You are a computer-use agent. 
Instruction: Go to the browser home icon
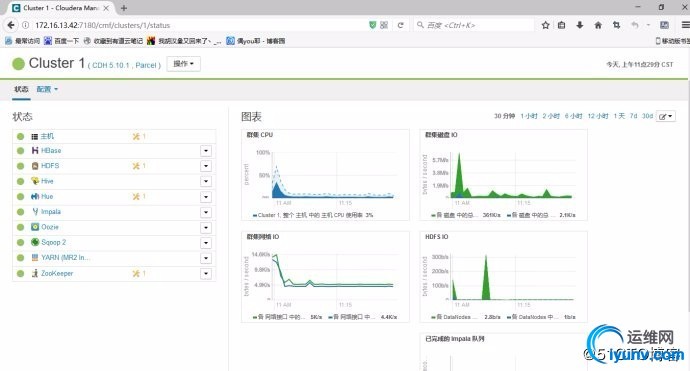(x=598, y=25)
